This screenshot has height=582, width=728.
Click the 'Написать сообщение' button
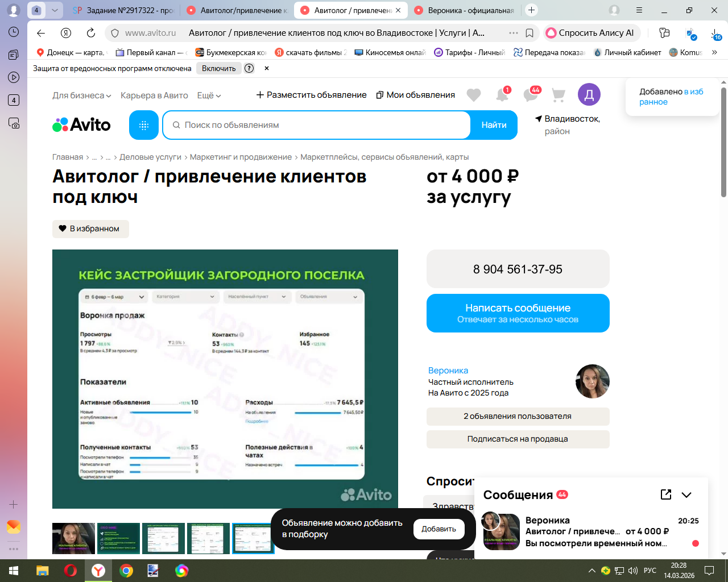(x=518, y=313)
